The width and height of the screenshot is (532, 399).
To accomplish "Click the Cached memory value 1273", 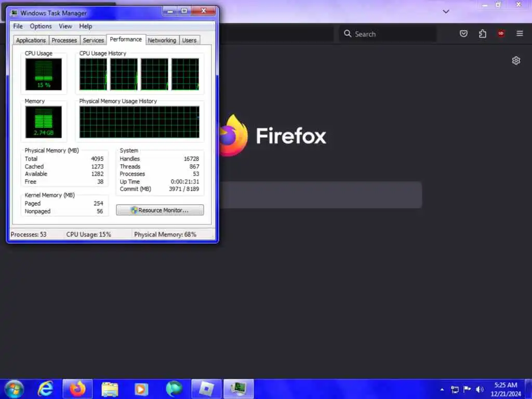I will (97, 167).
